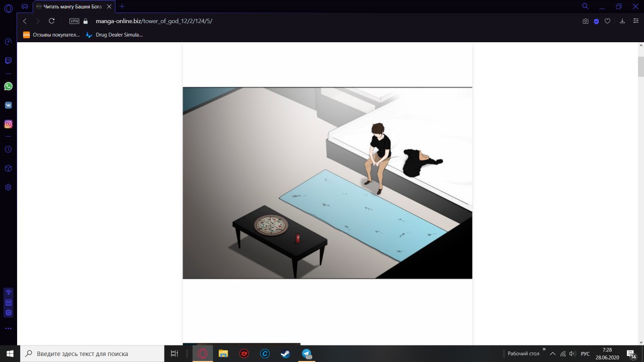The height and width of the screenshot is (362, 644).
Task: Open the Windows Start menu
Action: coord(10,353)
